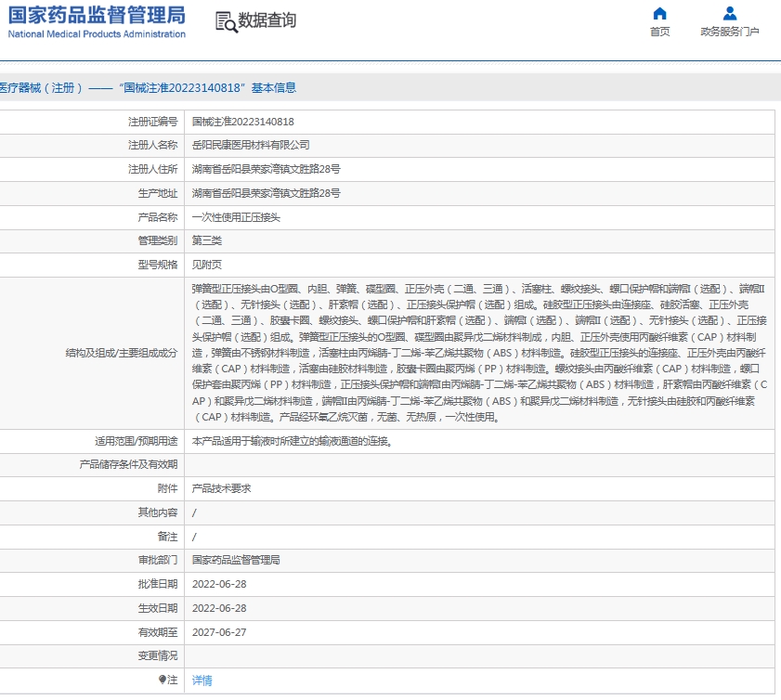
Task: Click the 适用范围/预期用途 label
Action: [x=137, y=441]
